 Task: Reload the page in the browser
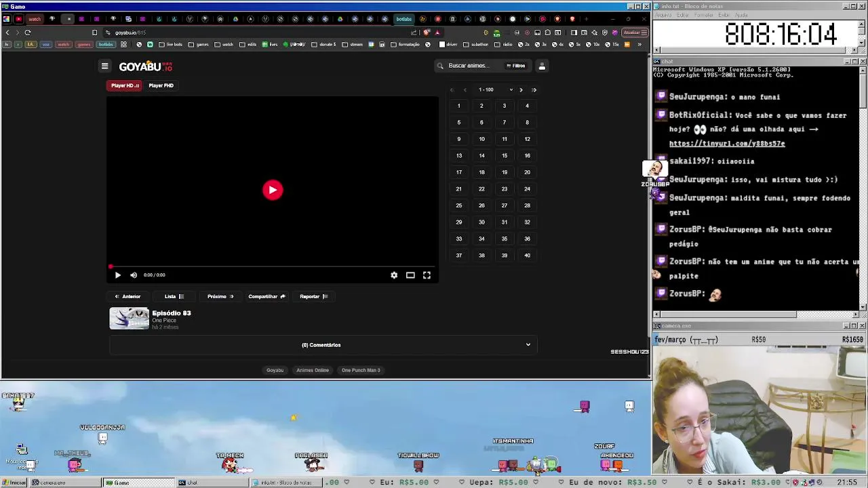pyautogui.click(x=28, y=33)
